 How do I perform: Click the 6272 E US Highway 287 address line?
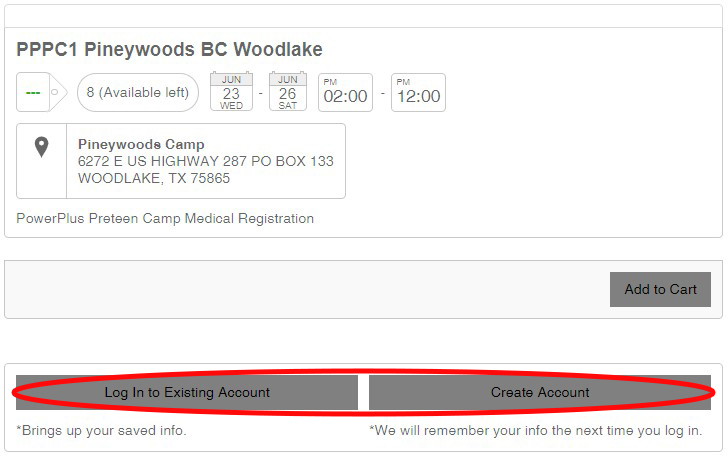(206, 161)
